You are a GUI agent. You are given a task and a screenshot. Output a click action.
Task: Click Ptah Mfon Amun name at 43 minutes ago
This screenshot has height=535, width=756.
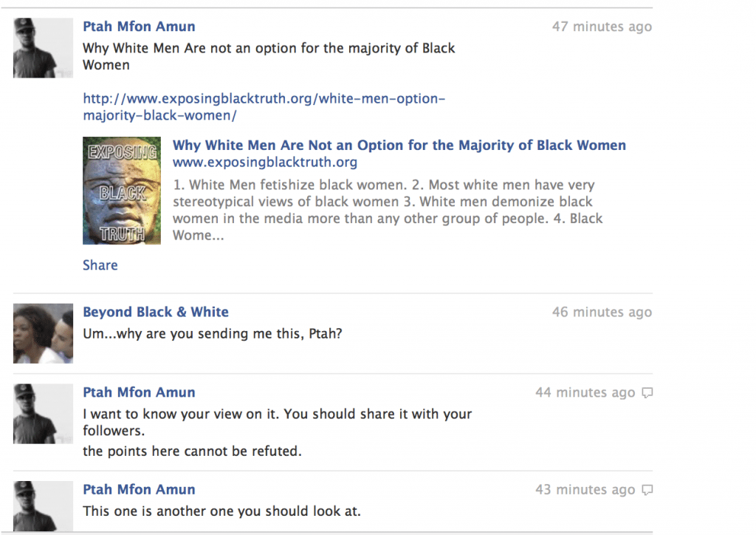point(139,490)
